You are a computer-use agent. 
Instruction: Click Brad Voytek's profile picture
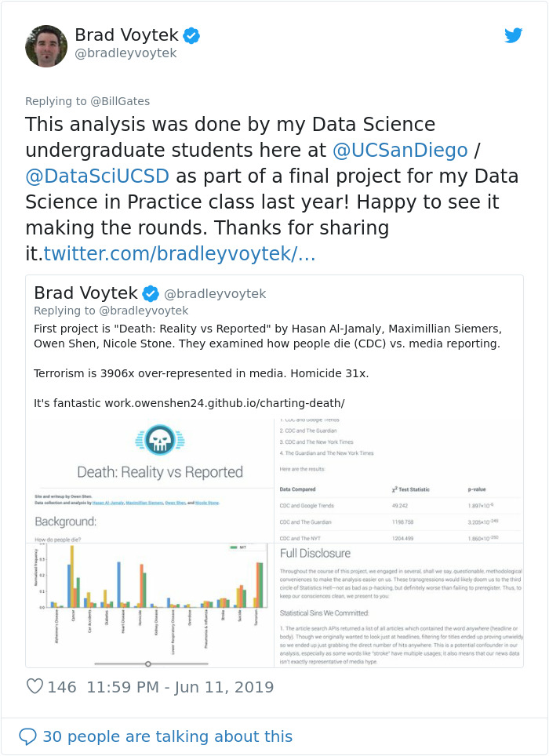click(x=45, y=45)
